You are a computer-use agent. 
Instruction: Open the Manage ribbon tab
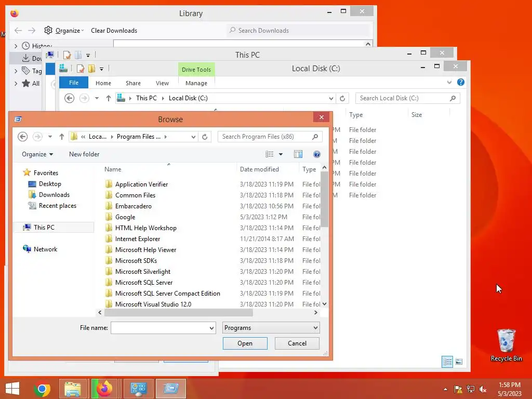(196, 83)
